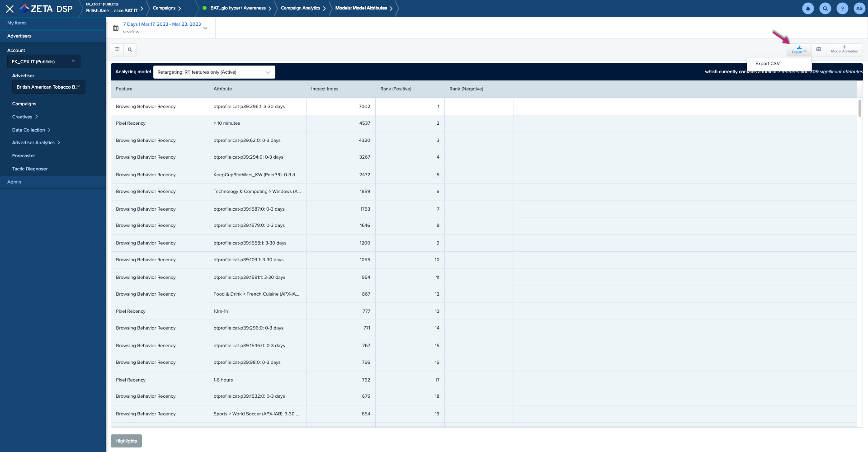Open the AS user profile avatar

point(859,9)
